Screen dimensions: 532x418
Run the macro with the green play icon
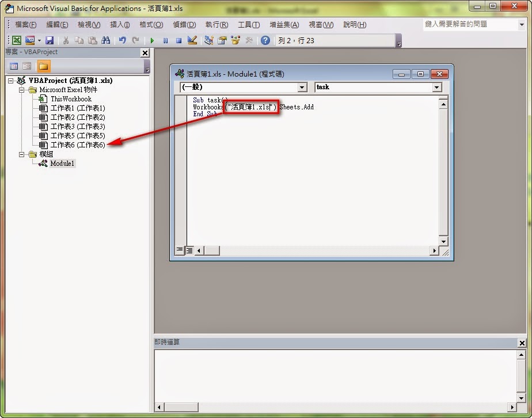152,40
